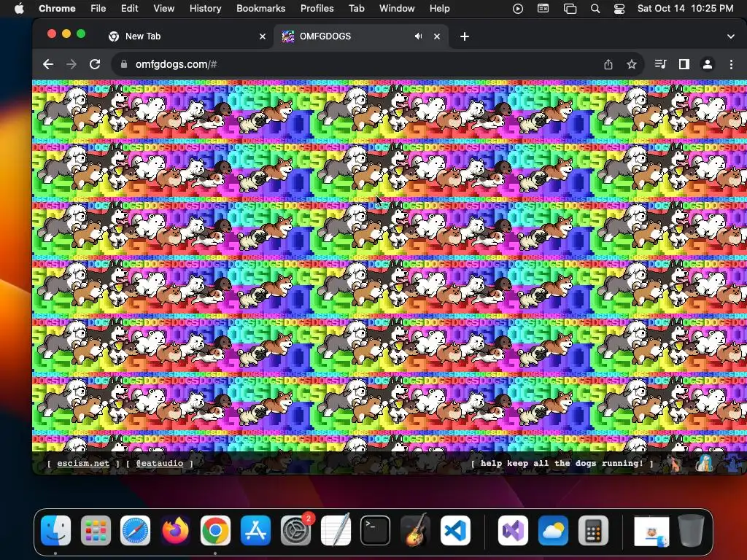Open Google Chrome in the Dock
Screen dimensions: 747x560
tap(215, 530)
